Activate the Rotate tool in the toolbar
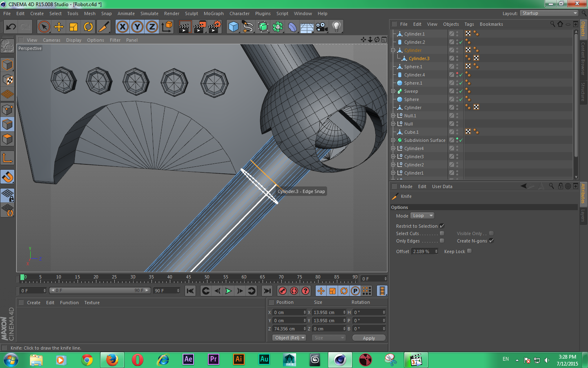 88,27
